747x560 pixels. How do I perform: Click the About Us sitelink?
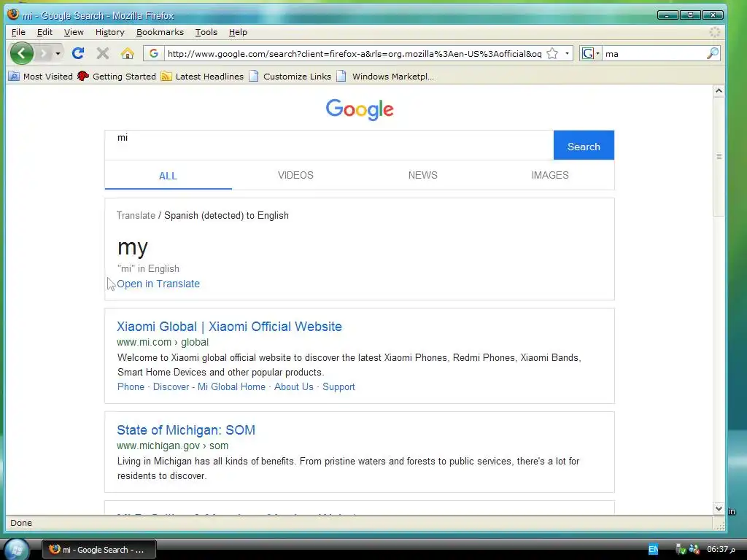click(x=293, y=386)
